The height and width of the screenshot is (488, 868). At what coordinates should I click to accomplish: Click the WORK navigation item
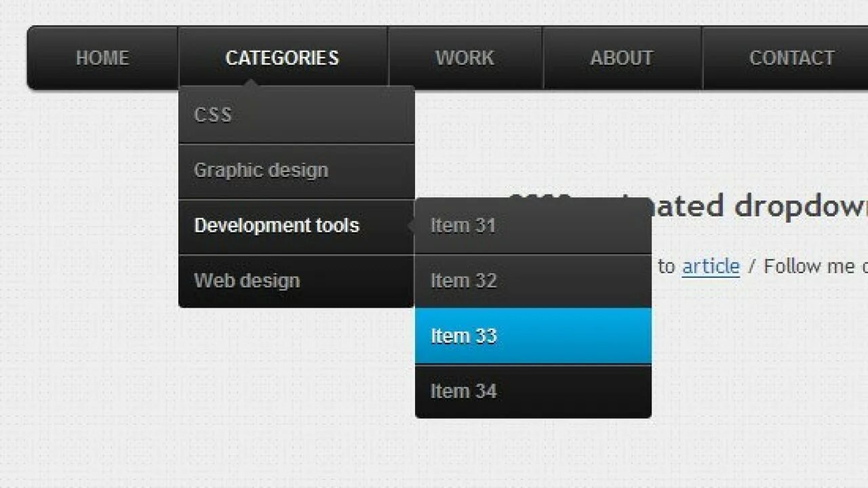point(465,58)
